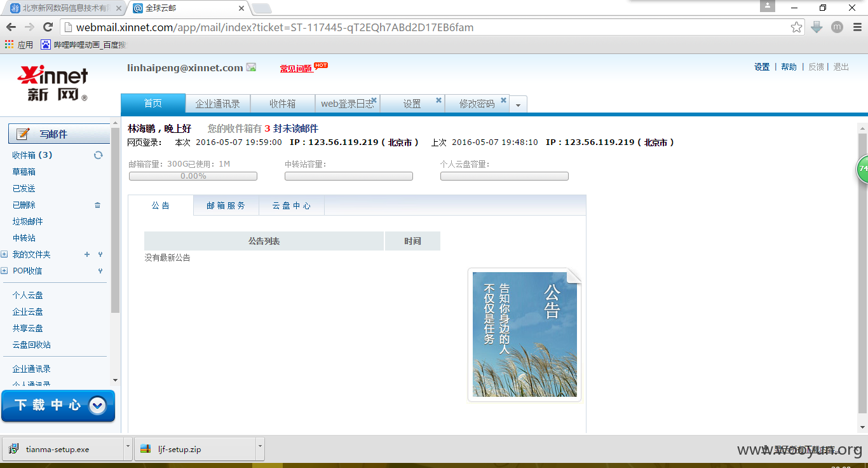Switch to the 收件箱 tab
Image resolution: width=868 pixels, height=468 pixels.
pos(283,104)
